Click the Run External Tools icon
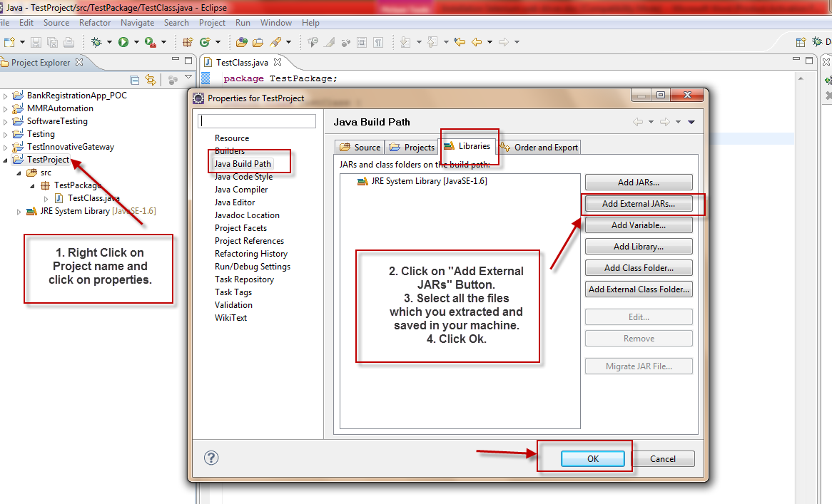Viewport: 832px width, 504px height. [x=150, y=42]
